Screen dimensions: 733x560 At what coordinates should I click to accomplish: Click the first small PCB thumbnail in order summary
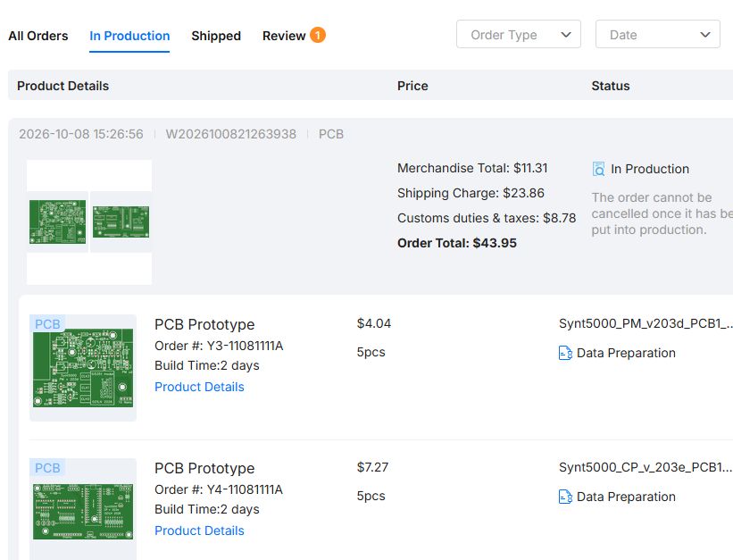(57, 221)
